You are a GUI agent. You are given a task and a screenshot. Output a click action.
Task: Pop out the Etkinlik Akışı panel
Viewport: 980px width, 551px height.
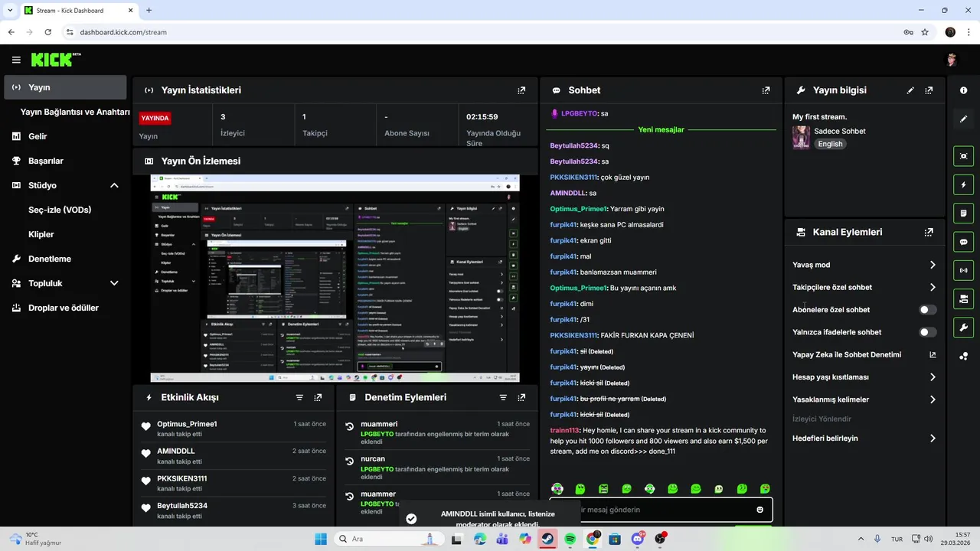(318, 398)
